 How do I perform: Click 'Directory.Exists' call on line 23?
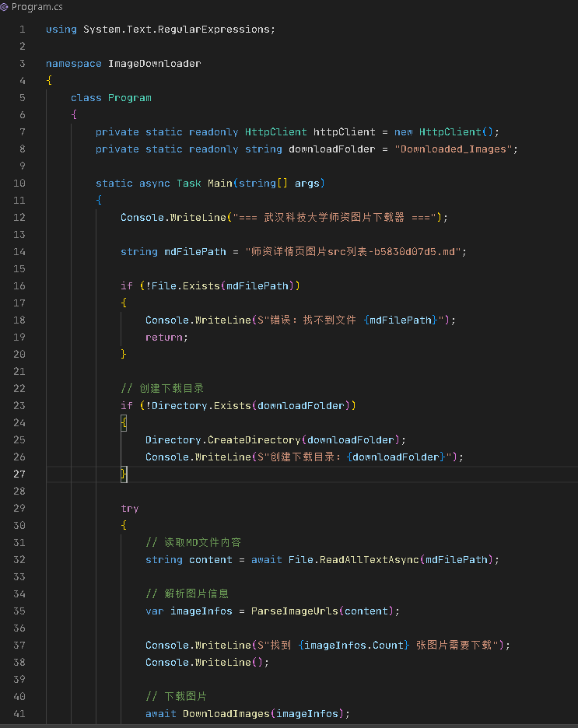(x=201, y=406)
